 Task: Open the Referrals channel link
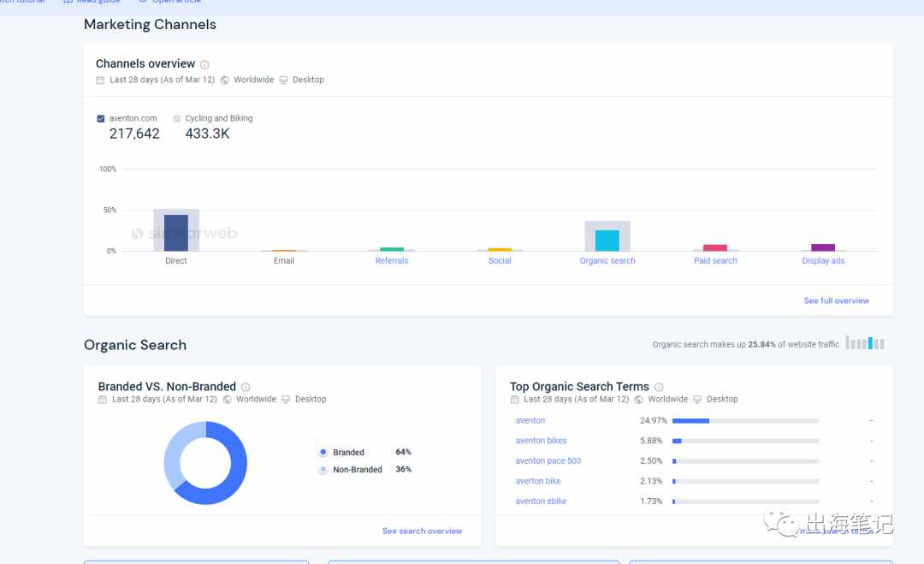(x=392, y=260)
